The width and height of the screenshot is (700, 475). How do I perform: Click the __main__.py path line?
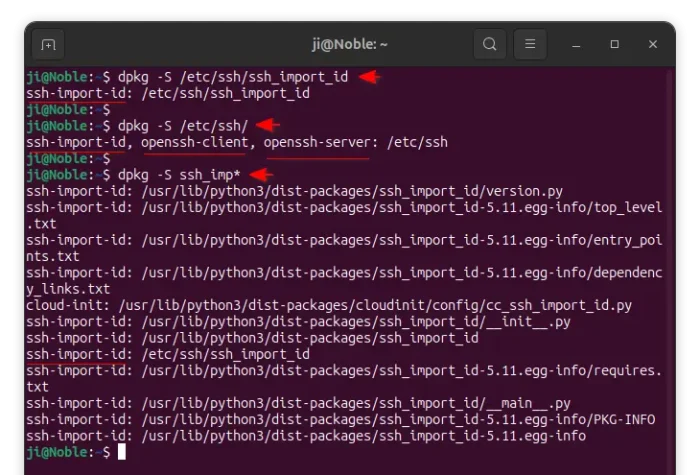(298, 404)
